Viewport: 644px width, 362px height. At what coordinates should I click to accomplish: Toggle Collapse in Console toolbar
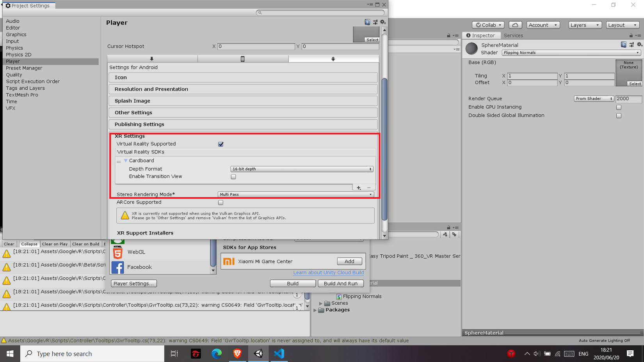pos(29,244)
